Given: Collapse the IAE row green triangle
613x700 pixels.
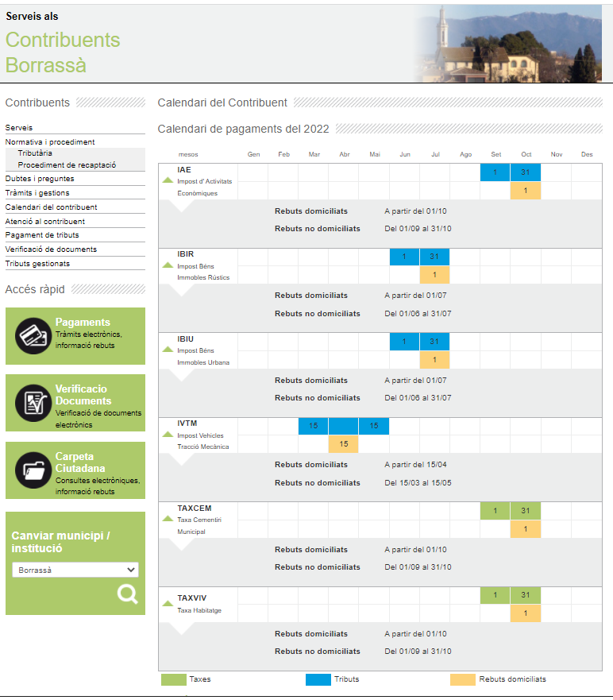Looking at the screenshot, I should point(168,180).
